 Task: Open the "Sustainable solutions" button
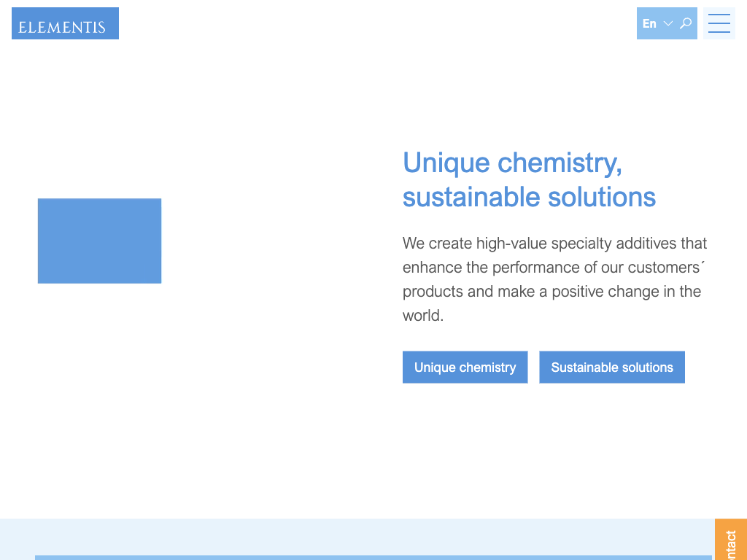pos(611,367)
